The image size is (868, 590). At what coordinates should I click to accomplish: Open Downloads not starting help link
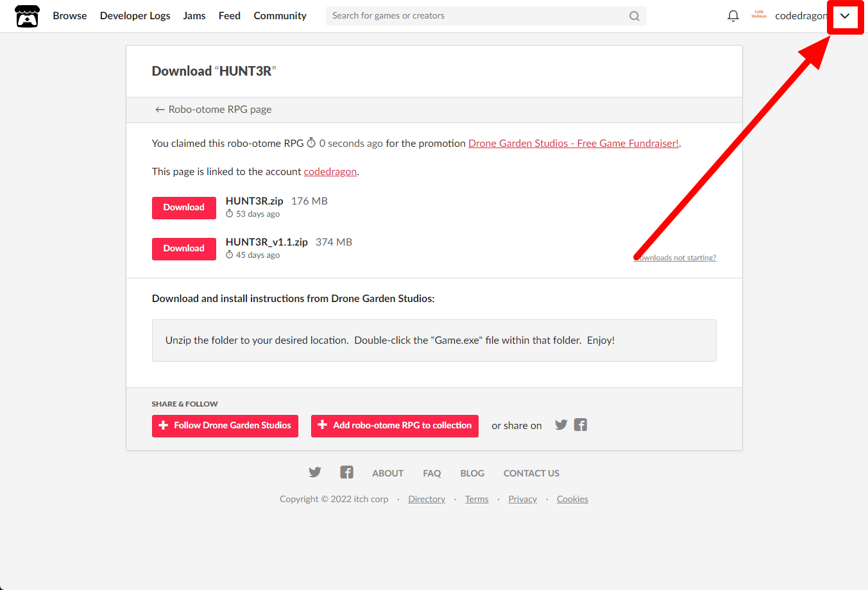click(675, 258)
